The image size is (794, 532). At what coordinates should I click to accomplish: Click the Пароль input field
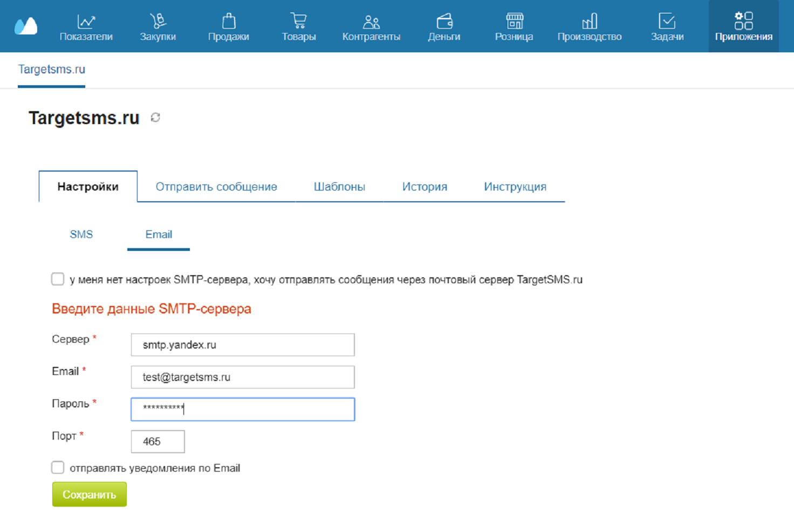pos(243,410)
